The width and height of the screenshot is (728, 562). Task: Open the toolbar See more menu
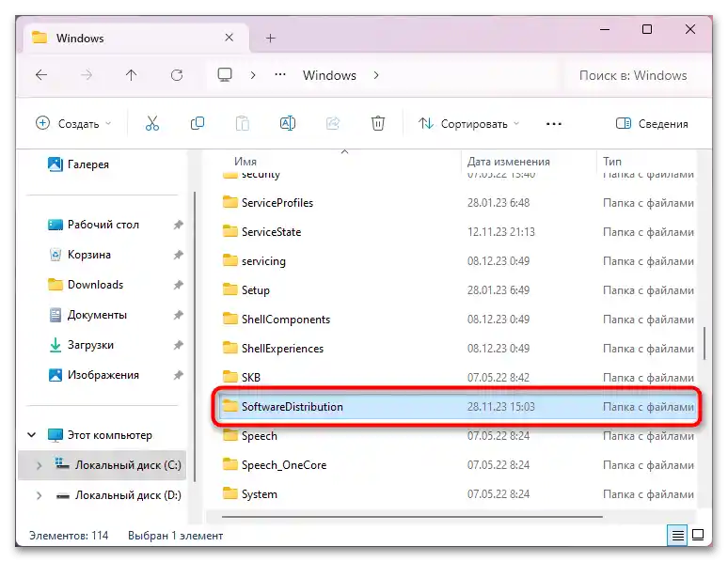pyautogui.click(x=554, y=124)
